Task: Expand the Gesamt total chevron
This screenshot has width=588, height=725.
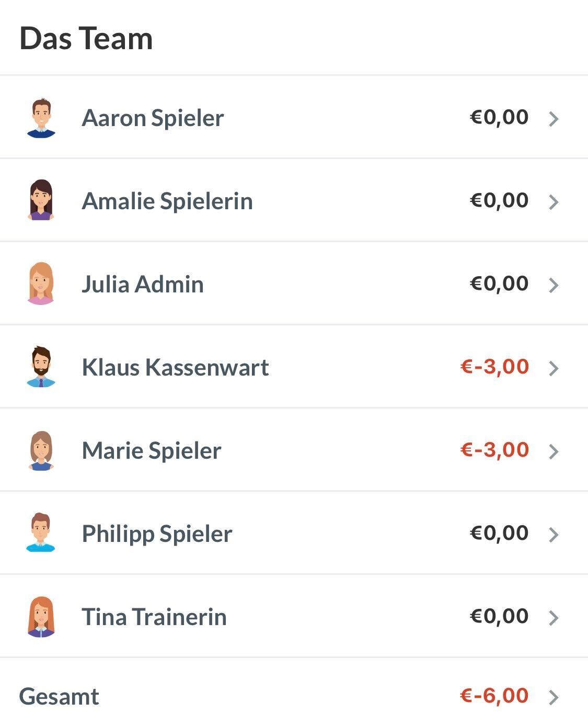Action: point(554,697)
